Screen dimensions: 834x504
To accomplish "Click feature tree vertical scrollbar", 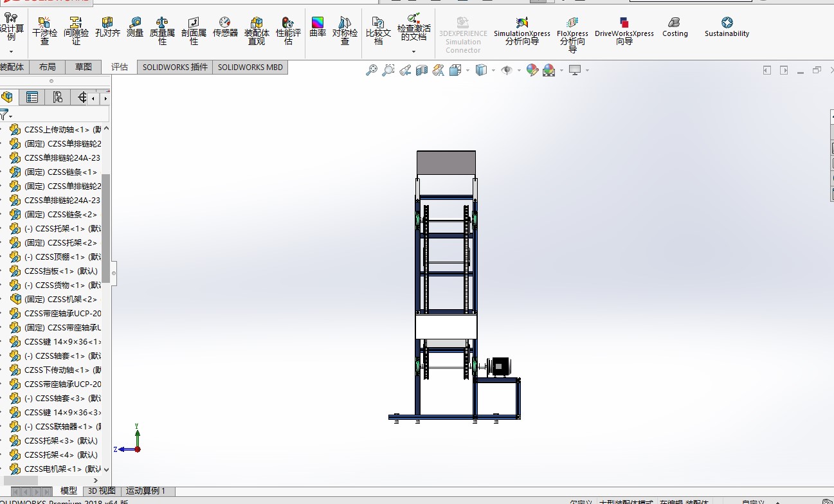I will 106,228.
